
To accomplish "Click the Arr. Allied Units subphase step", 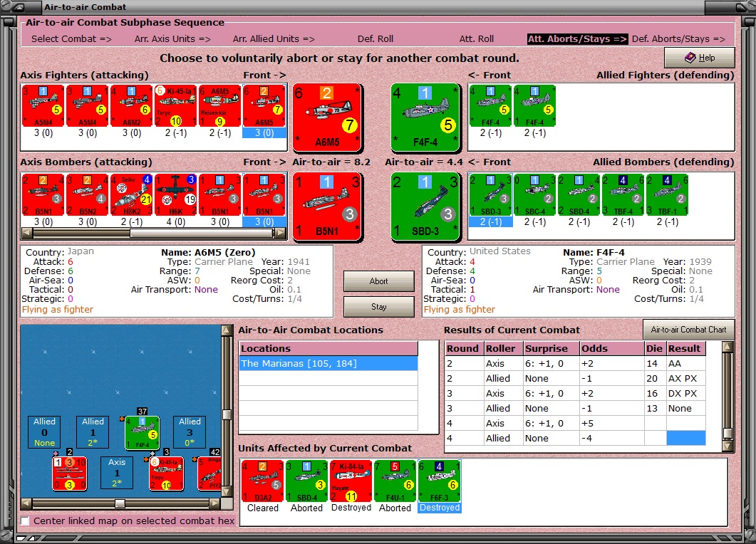I will pyautogui.click(x=274, y=39).
